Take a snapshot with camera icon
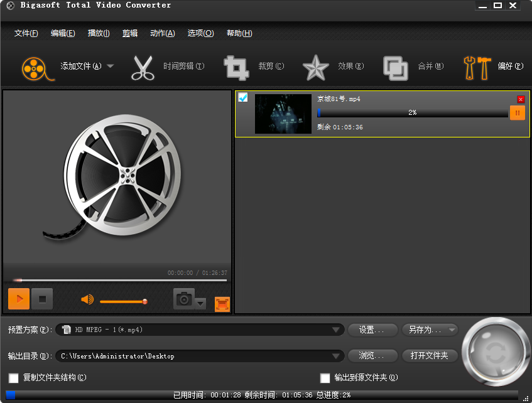The height and width of the screenshot is (403, 532). pos(184,299)
